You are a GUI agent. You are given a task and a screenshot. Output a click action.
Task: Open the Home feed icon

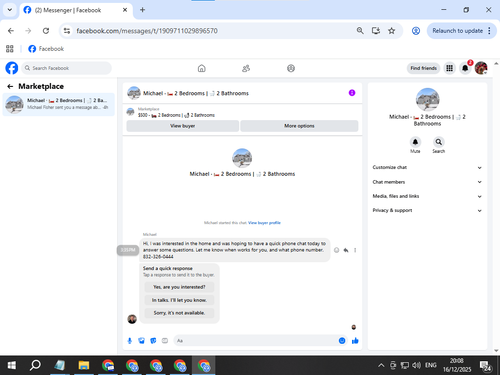202,68
